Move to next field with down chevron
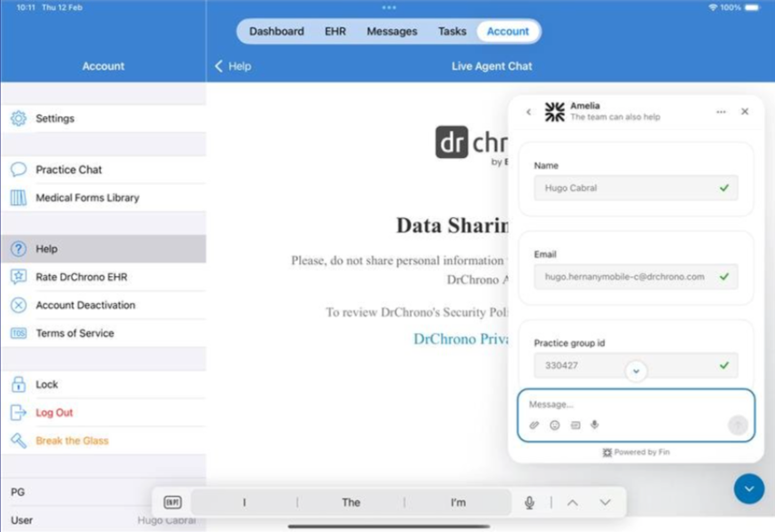The height and width of the screenshot is (532, 775). coord(605,502)
